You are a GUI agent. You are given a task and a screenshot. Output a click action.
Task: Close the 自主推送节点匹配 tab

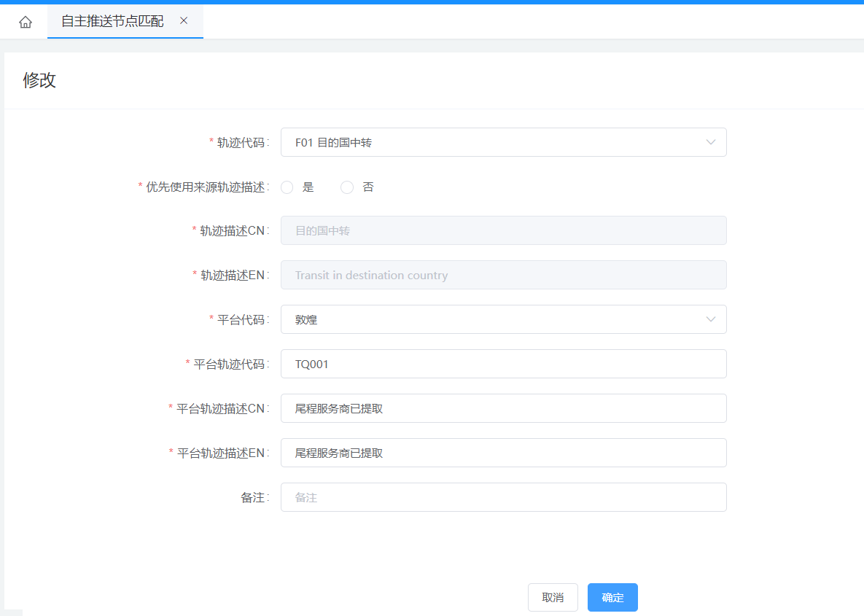click(184, 21)
